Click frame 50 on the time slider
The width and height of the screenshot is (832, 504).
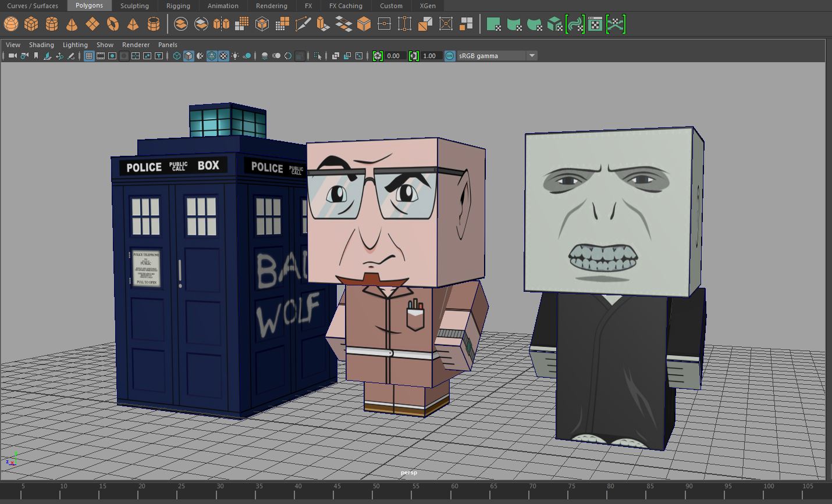[376, 492]
